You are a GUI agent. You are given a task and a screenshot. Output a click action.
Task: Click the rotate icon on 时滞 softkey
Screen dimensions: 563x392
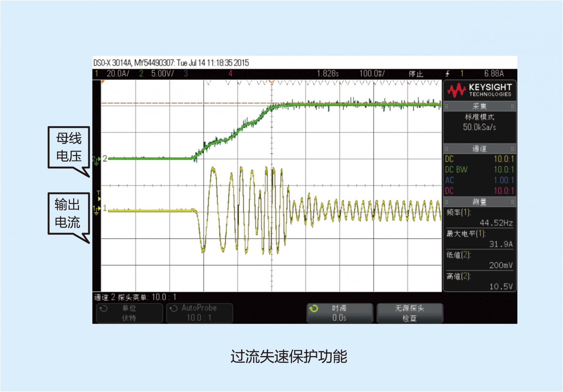[314, 308]
